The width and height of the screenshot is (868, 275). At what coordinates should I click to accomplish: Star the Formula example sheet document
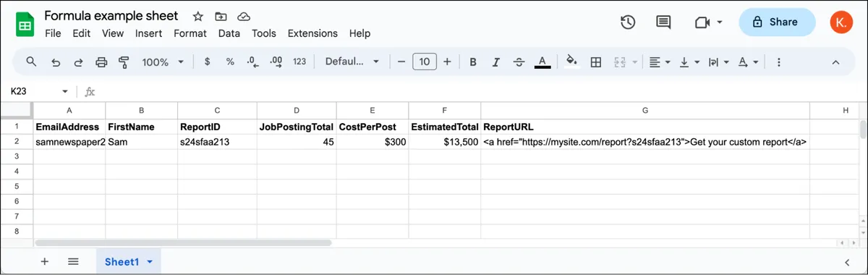tap(197, 16)
